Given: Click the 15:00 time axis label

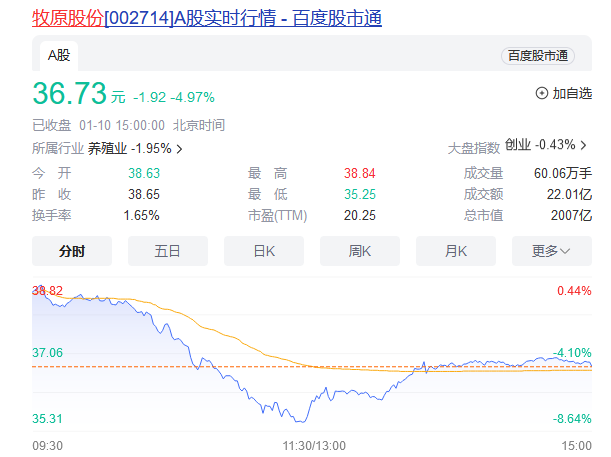Looking at the screenshot, I should pyautogui.click(x=577, y=446).
